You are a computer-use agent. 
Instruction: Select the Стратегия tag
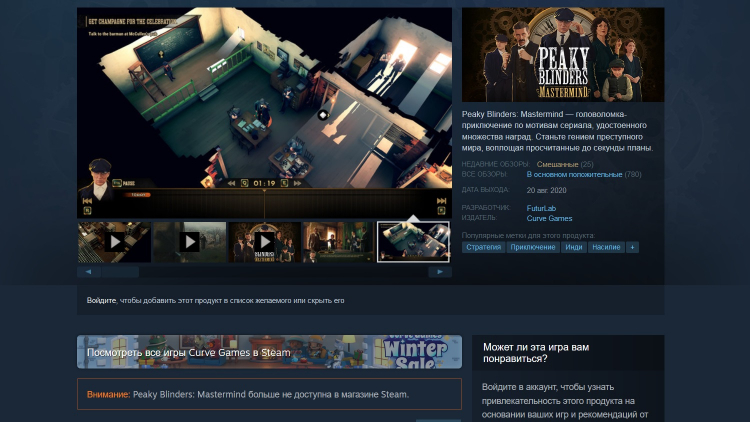pos(483,247)
